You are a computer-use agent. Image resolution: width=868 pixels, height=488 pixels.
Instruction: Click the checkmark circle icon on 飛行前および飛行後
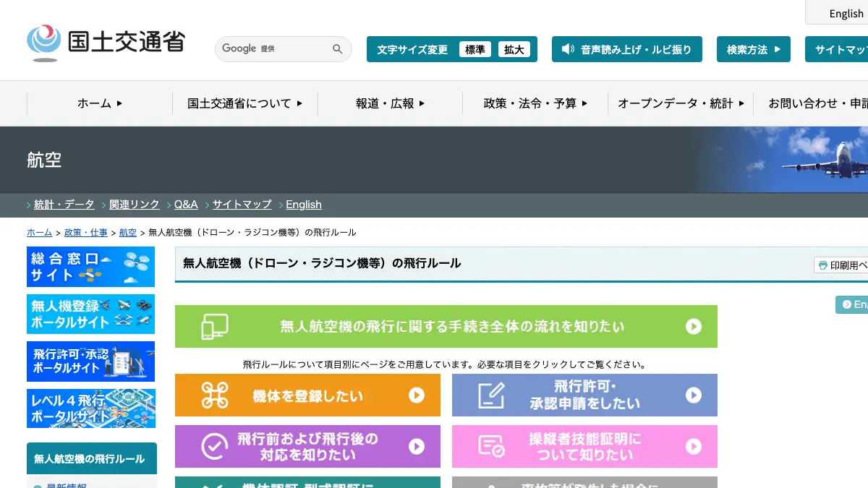pos(215,447)
